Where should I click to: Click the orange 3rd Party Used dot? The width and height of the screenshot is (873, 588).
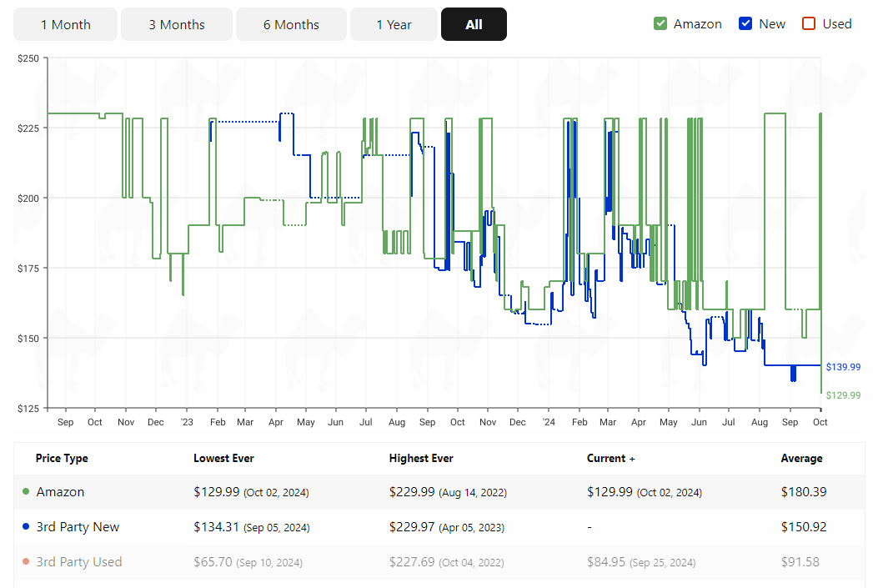click(26, 561)
